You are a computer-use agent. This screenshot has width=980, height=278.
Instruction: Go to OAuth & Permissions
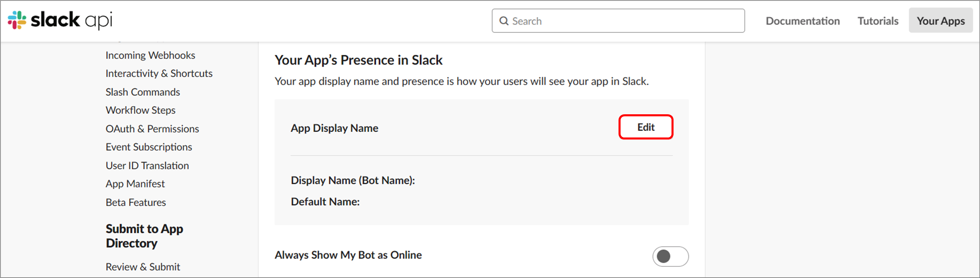(x=152, y=129)
